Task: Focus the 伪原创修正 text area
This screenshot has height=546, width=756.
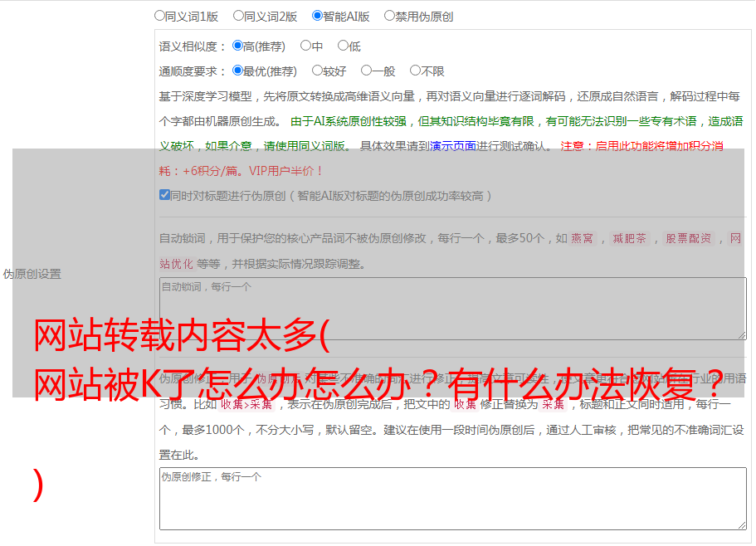Action: coord(453,499)
